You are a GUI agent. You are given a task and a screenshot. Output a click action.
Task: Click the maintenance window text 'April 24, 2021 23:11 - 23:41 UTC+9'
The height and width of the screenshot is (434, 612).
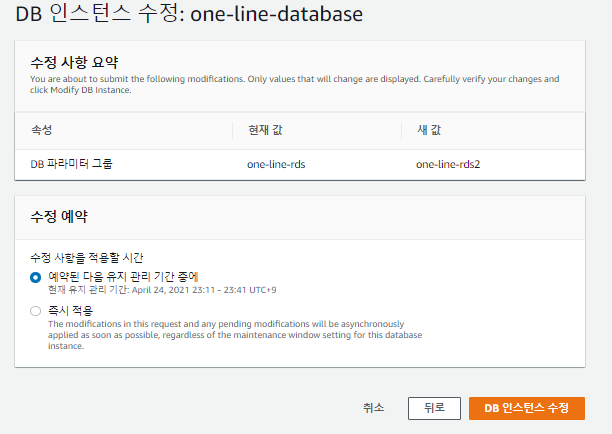pos(204,290)
